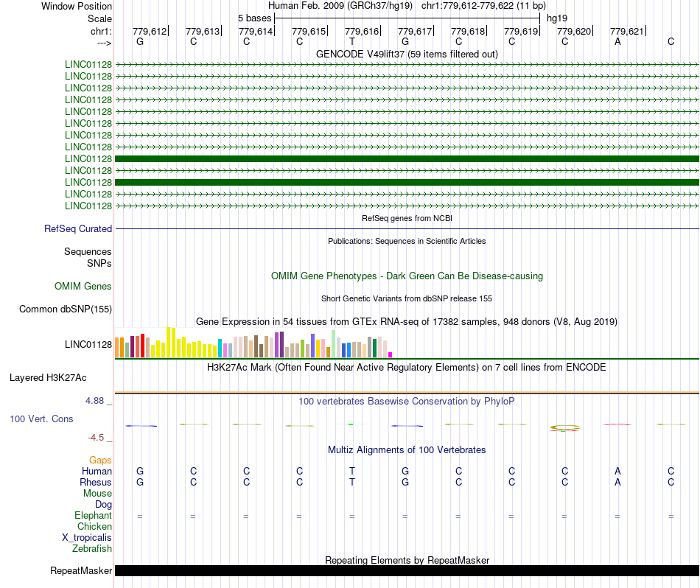Click the chr1: ruler label
The image size is (700, 588).
[101, 31]
